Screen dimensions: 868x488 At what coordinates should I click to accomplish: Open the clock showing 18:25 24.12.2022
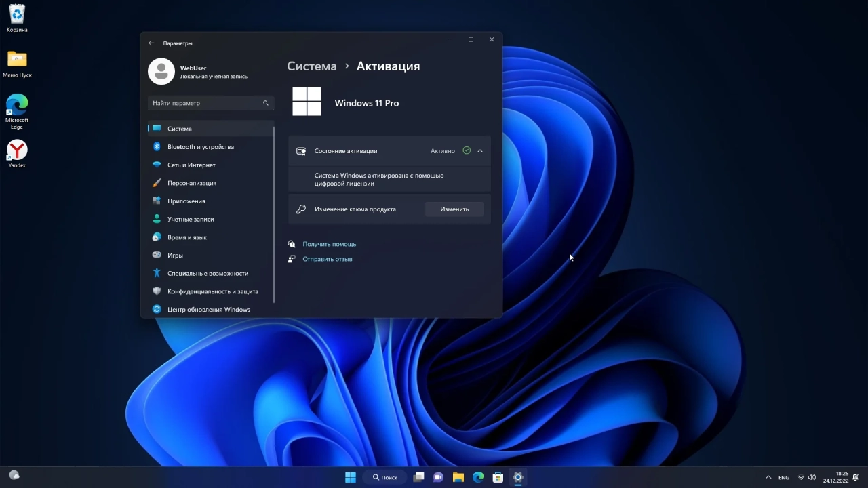pos(835,477)
